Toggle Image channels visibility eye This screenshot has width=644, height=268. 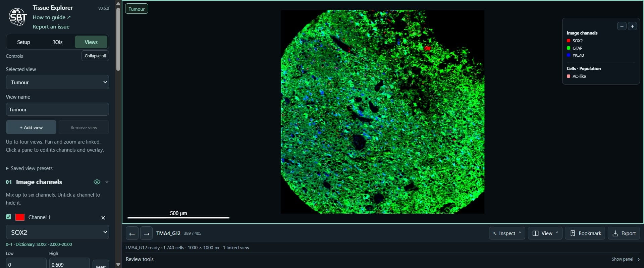pos(97,182)
